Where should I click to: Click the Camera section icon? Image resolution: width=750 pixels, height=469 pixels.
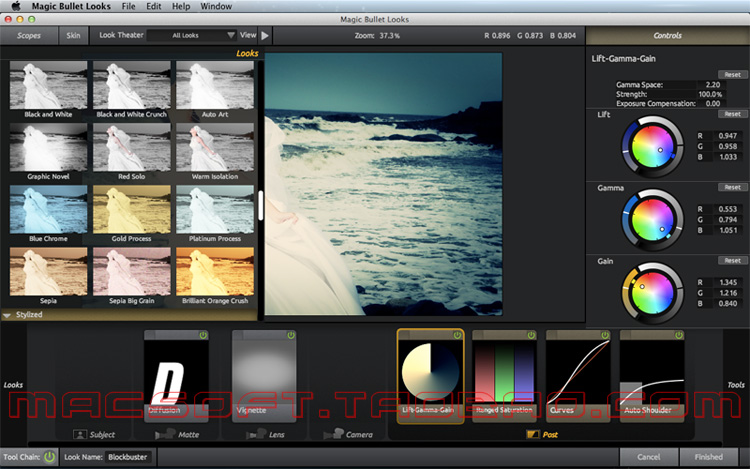pos(333,434)
